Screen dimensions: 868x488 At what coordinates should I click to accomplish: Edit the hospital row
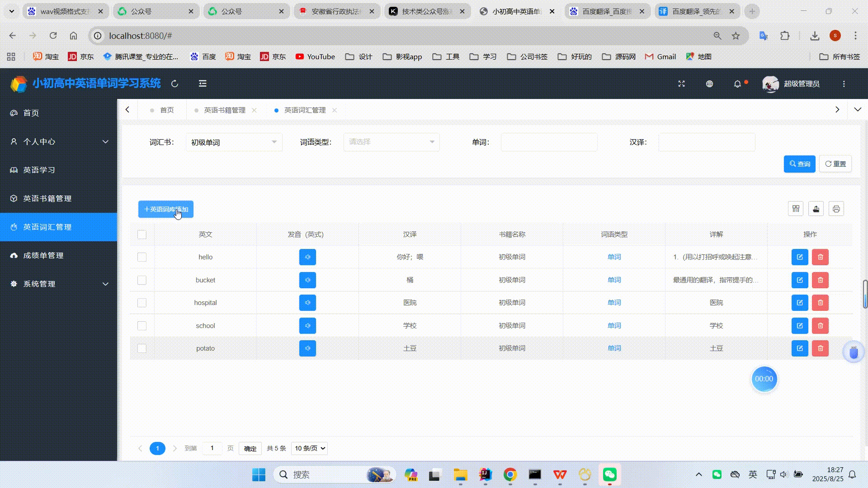pos(800,303)
